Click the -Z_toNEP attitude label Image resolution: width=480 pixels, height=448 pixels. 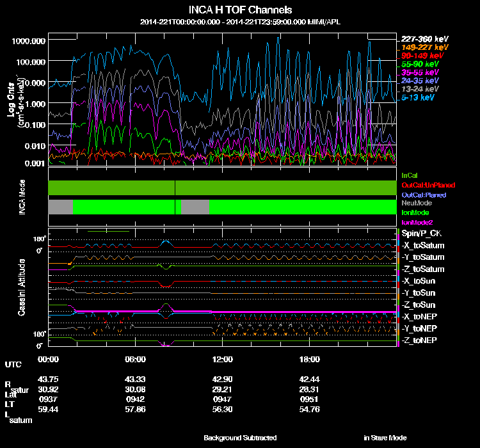420,340
